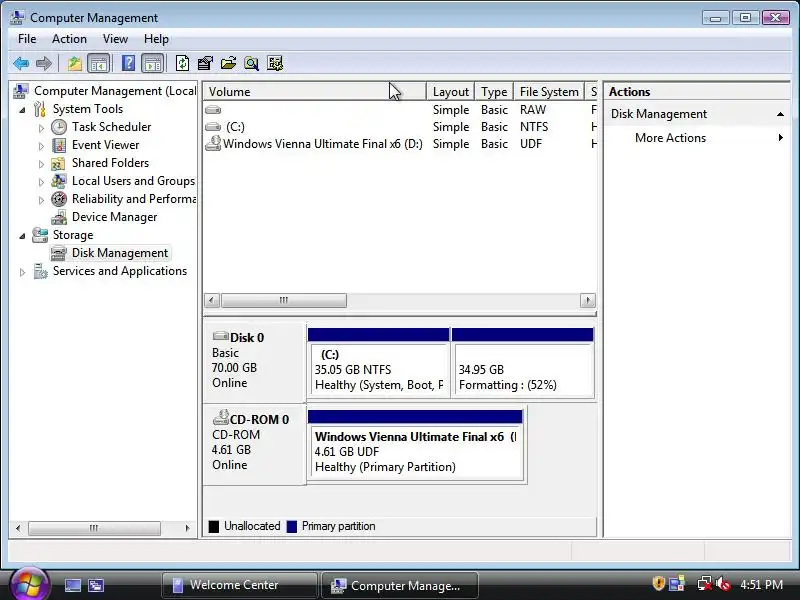Open the Windows Start orb

(x=29, y=584)
